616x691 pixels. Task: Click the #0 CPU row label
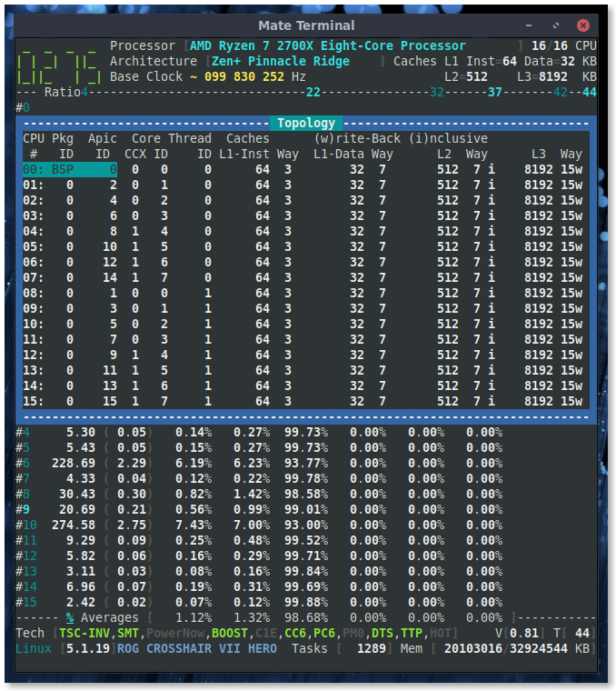(23, 107)
